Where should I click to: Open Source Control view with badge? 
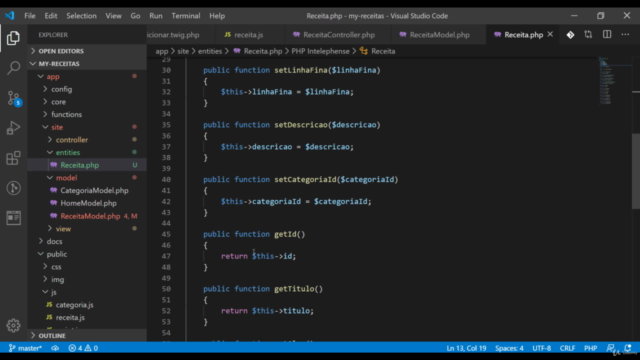coord(14,98)
